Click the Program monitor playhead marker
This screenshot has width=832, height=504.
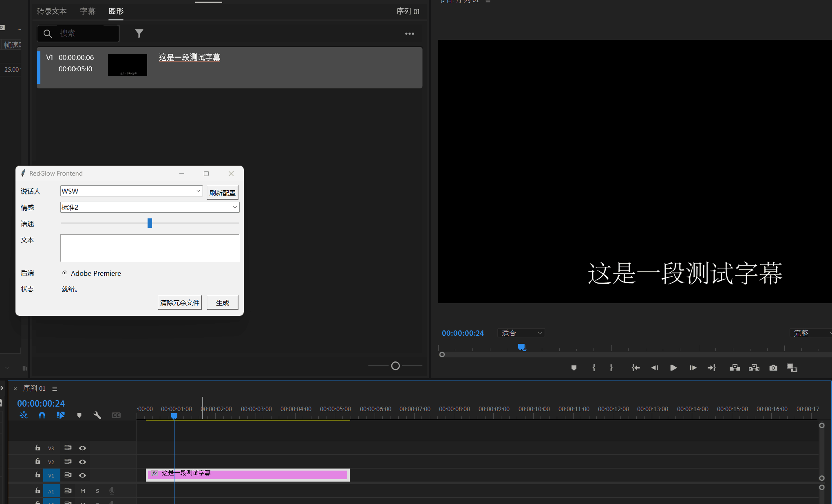click(521, 347)
